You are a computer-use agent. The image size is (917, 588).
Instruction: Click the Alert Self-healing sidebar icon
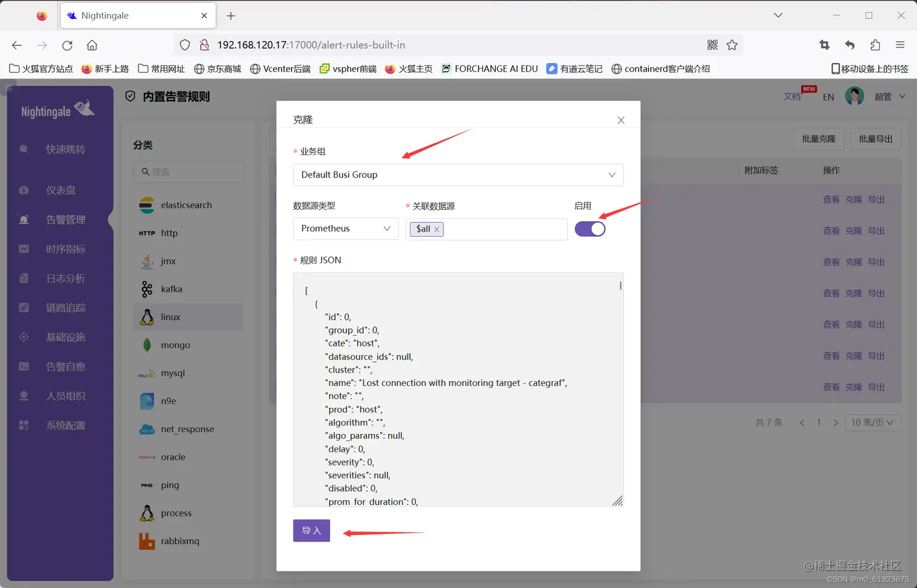click(24, 366)
